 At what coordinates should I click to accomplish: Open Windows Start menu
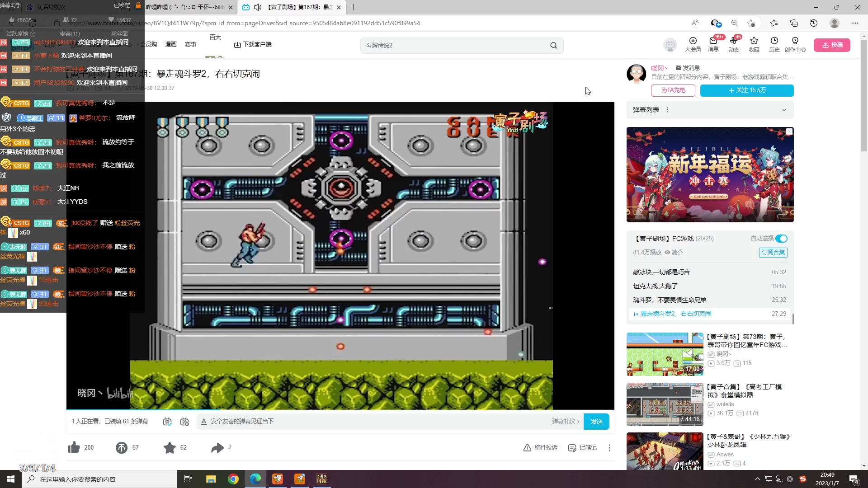pyautogui.click(x=11, y=479)
